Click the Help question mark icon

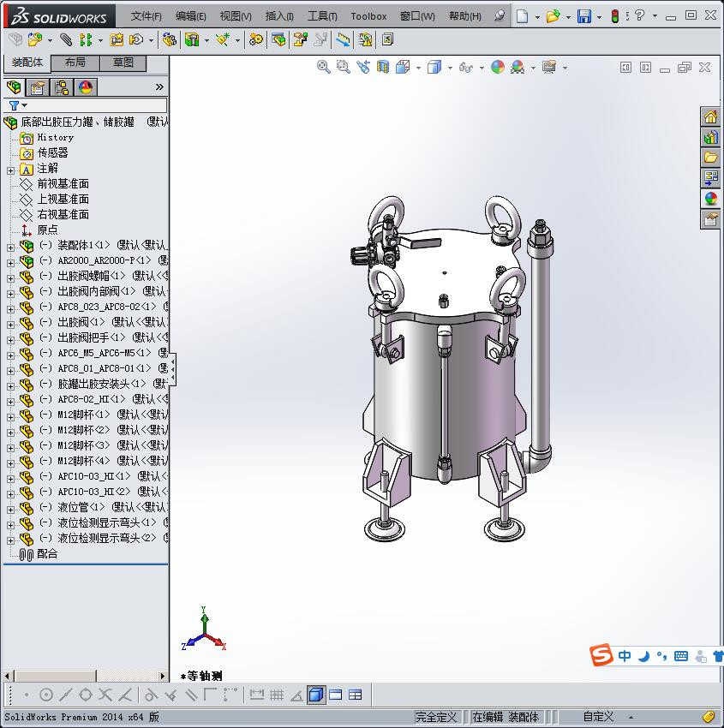[x=639, y=15]
